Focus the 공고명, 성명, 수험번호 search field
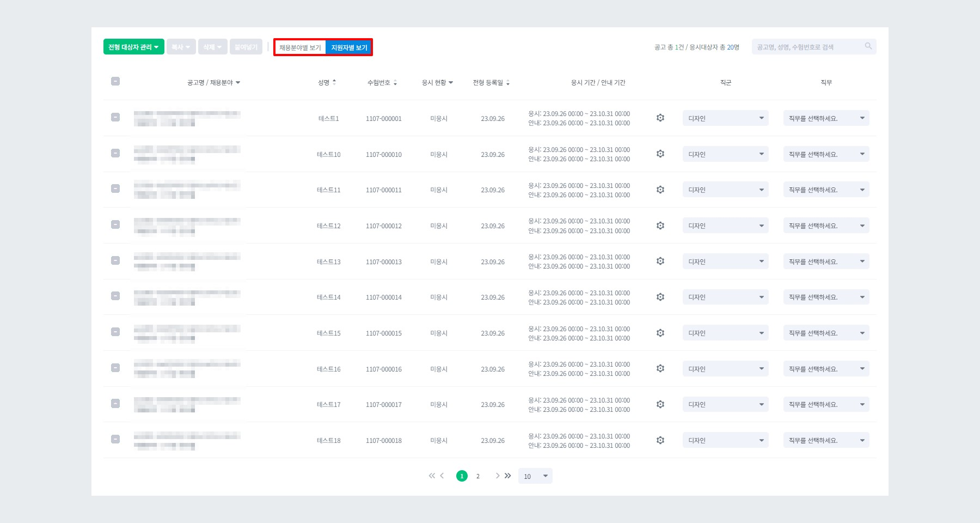Viewport: 980px width, 523px height. pos(814,47)
